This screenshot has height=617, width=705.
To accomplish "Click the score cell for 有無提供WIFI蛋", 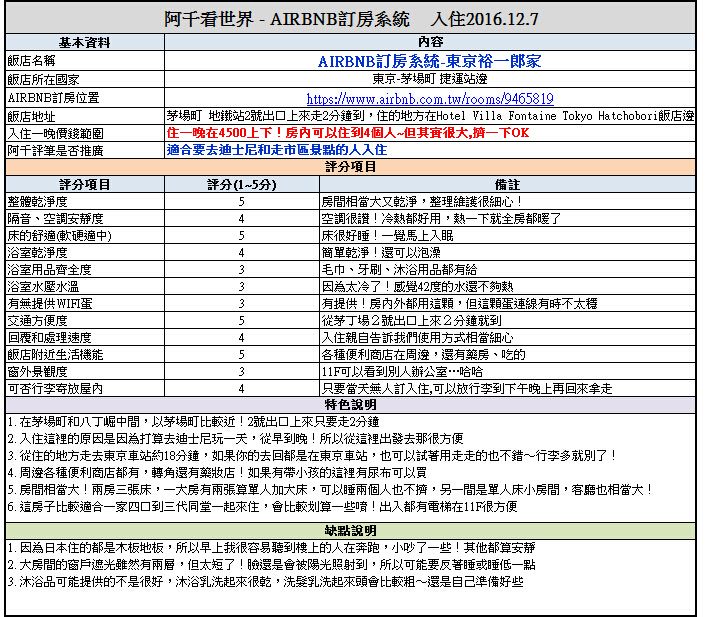I will click(242, 304).
